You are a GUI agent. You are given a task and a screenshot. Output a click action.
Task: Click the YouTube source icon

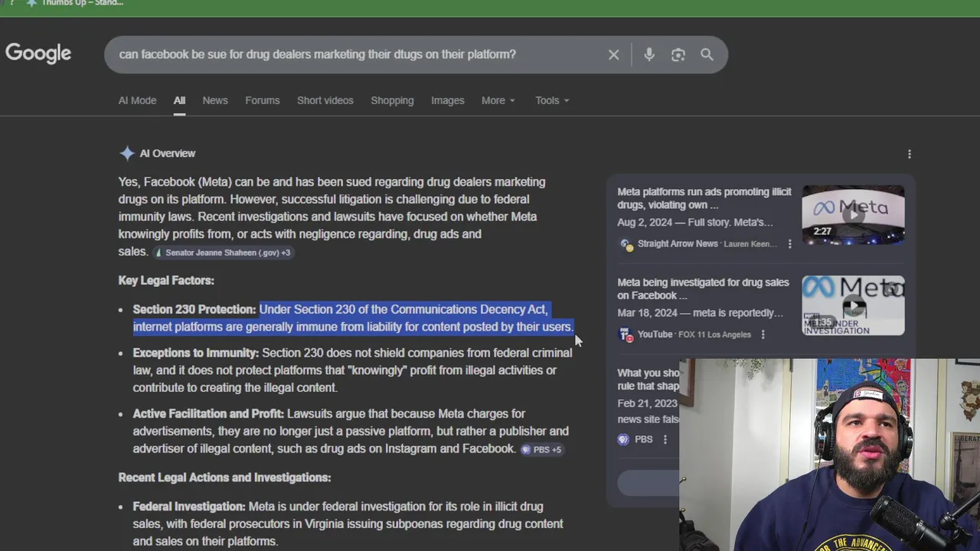click(x=626, y=334)
